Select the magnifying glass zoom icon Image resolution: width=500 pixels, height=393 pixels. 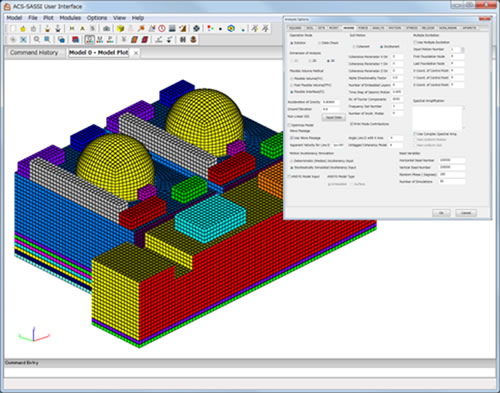coord(37,40)
